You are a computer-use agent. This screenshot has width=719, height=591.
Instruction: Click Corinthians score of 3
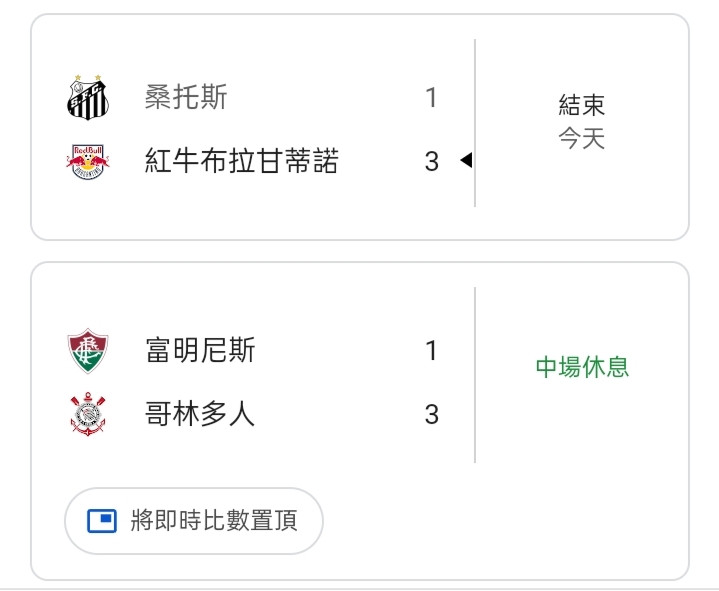coord(431,414)
